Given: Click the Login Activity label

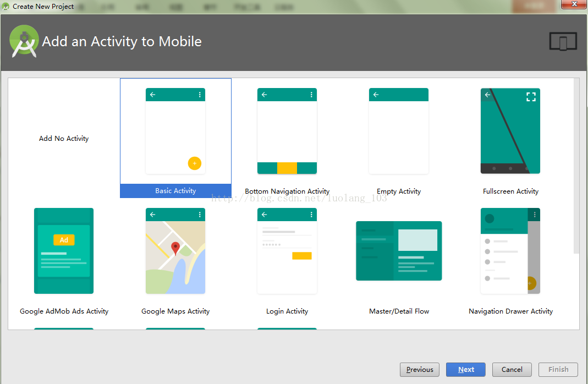Looking at the screenshot, I should tap(287, 311).
